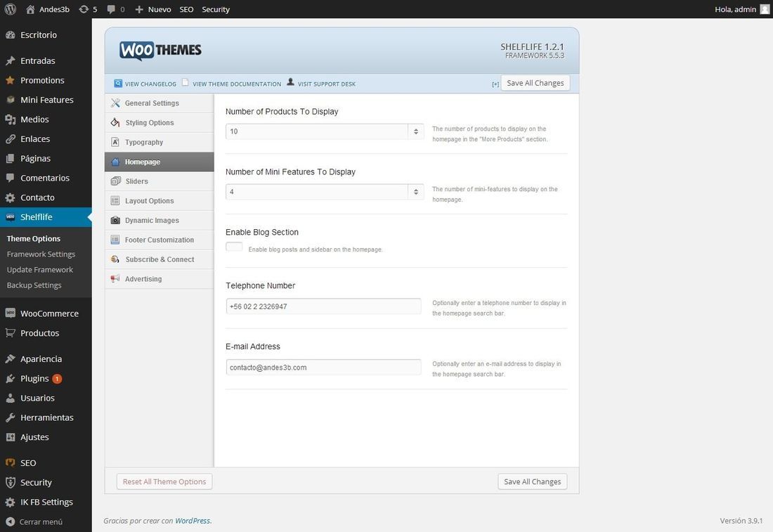Click the Enlaces chain link icon

(10, 139)
